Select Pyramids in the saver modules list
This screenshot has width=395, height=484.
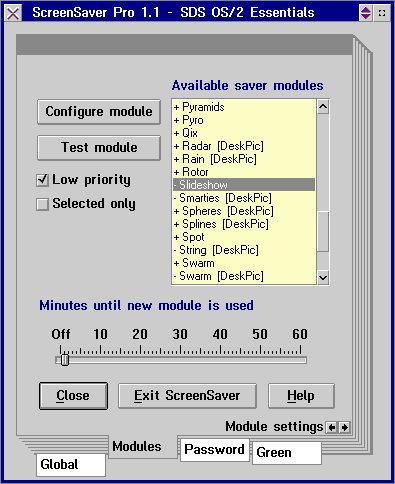coord(244,107)
